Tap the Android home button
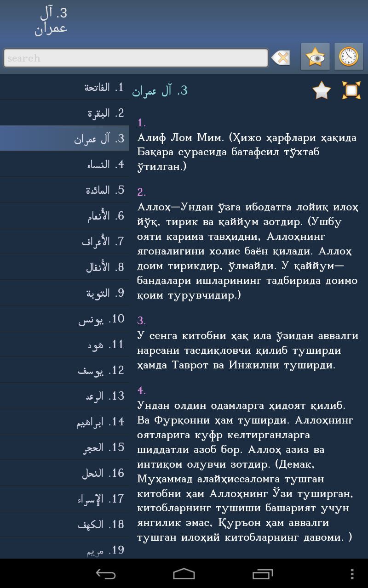The image size is (368, 588). tap(184, 573)
